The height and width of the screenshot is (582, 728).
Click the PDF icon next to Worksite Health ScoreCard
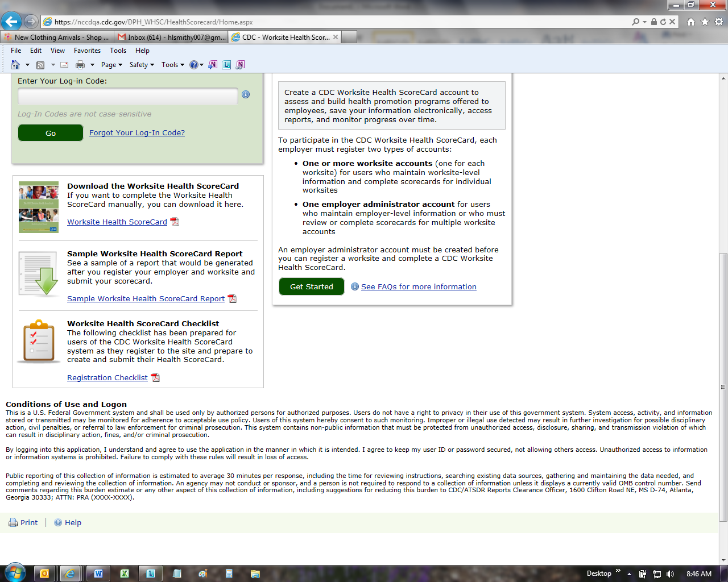[175, 222]
